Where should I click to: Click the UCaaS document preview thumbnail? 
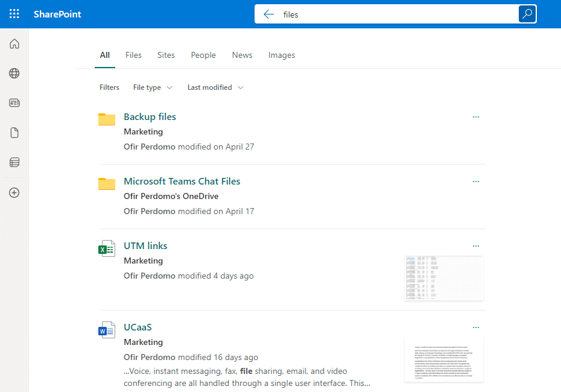point(444,359)
